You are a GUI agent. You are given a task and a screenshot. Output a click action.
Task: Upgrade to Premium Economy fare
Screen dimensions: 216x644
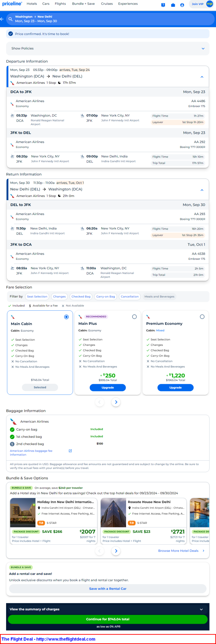(175, 387)
